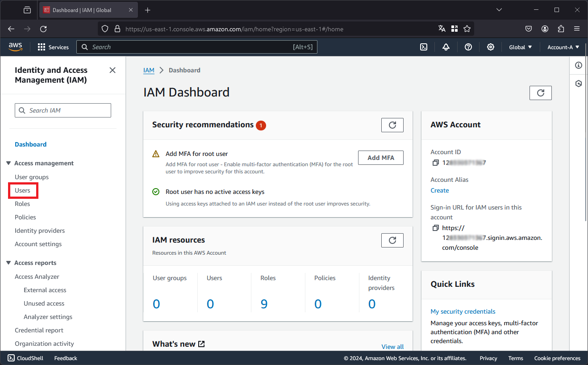Viewport: 588px width, 365px height.
Task: Go back in browser history
Action: (11, 29)
